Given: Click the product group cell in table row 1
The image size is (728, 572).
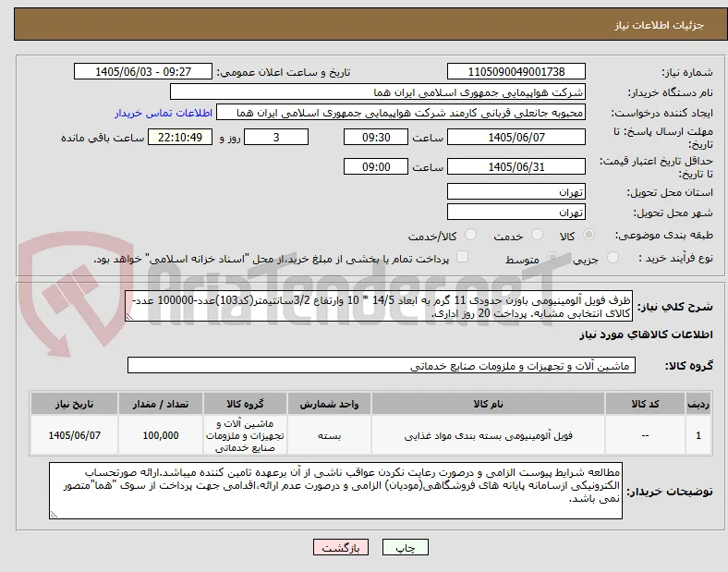Looking at the screenshot, I should (x=245, y=435).
